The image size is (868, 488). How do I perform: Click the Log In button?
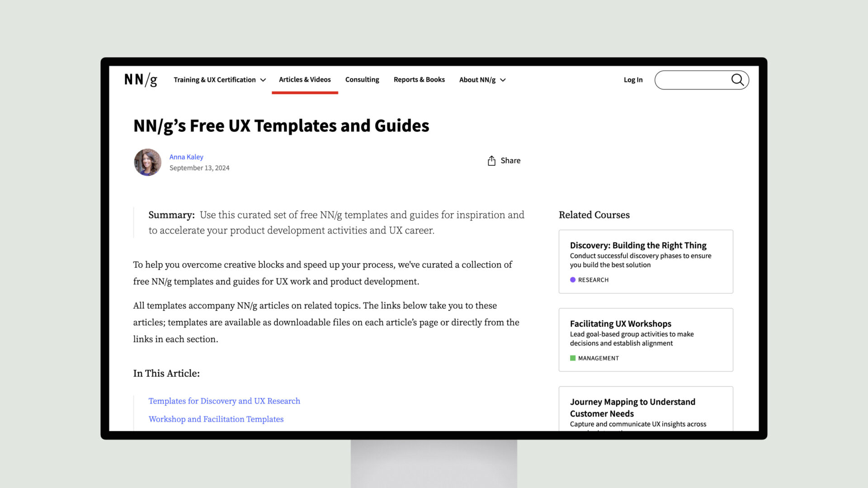click(x=632, y=79)
